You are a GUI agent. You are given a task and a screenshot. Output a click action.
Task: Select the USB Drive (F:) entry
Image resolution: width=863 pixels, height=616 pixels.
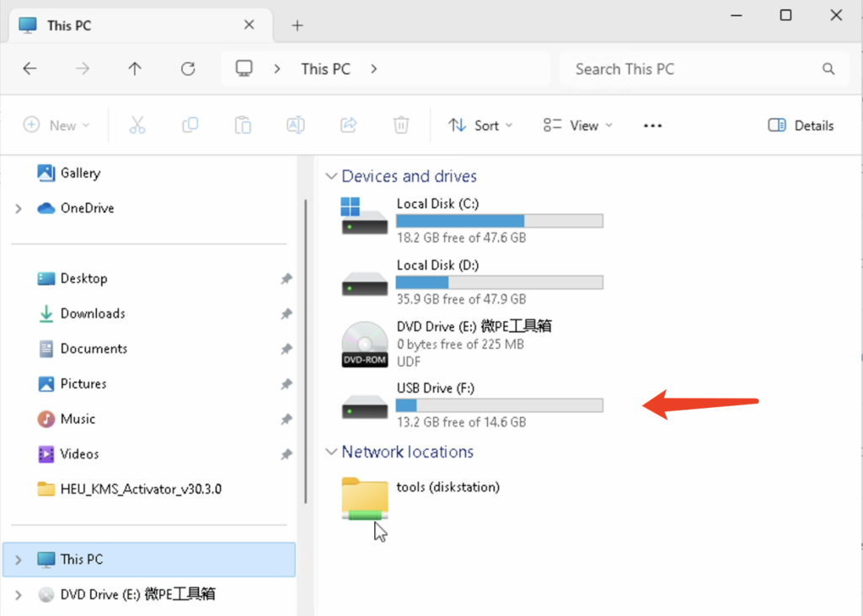pyautogui.click(x=472, y=404)
